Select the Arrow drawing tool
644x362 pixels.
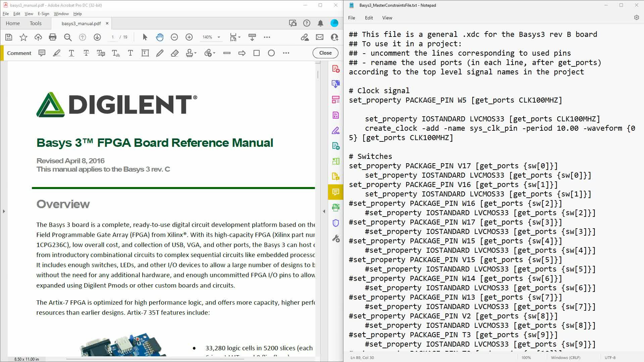point(242,53)
